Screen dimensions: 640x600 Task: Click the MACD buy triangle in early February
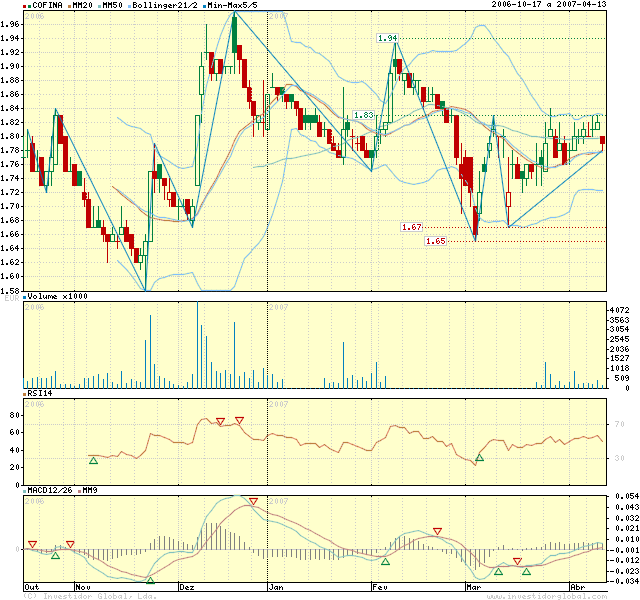coord(385,562)
